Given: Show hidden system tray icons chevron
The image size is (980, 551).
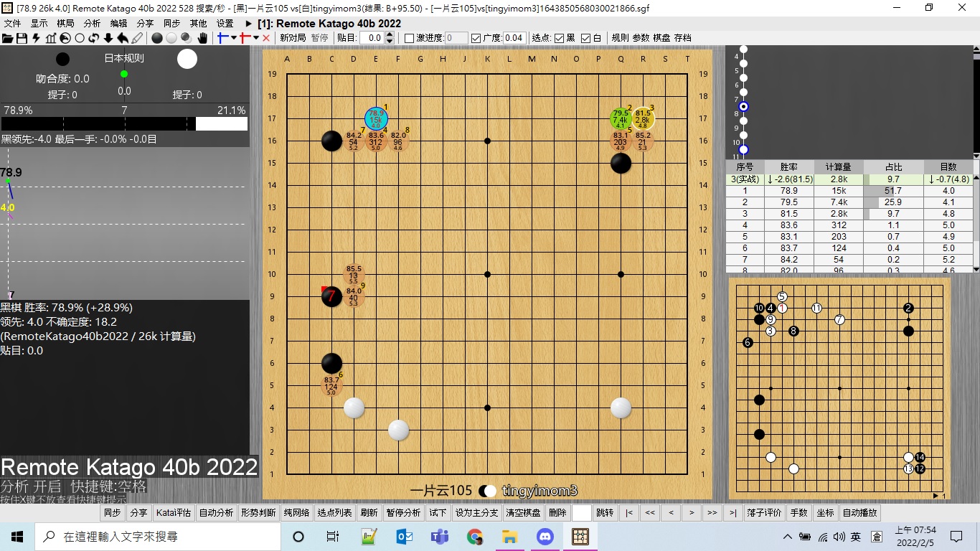Looking at the screenshot, I should tap(787, 536).
